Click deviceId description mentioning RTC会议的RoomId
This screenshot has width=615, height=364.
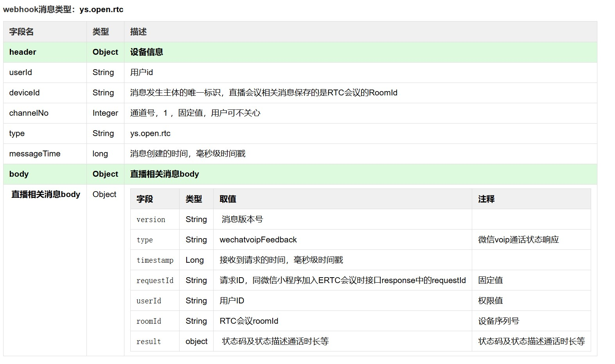[x=264, y=93]
